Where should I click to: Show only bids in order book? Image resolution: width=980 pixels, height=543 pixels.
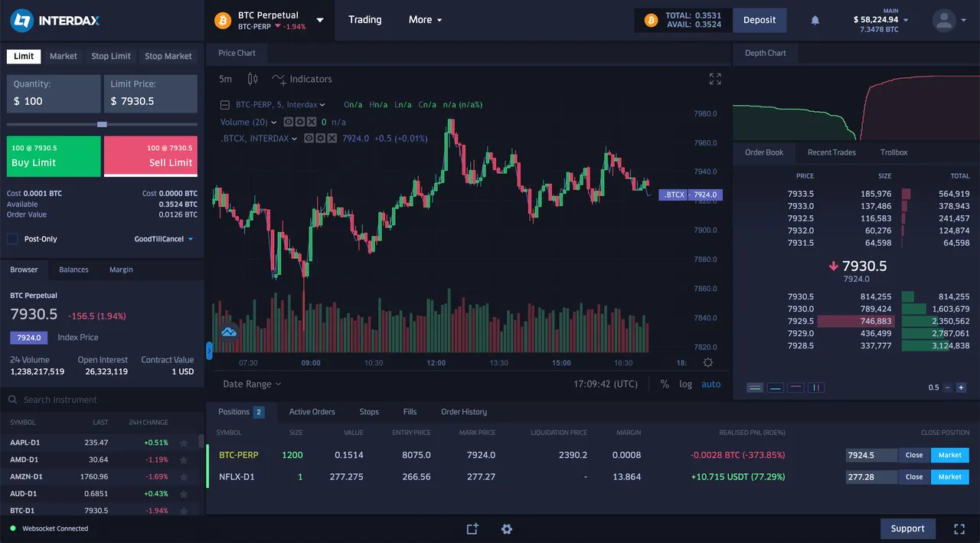[776, 388]
